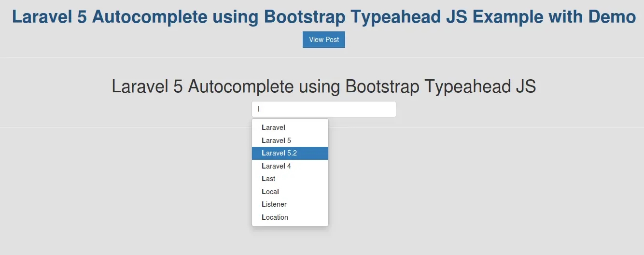
Task: Click the View Post button
Action: pos(323,40)
